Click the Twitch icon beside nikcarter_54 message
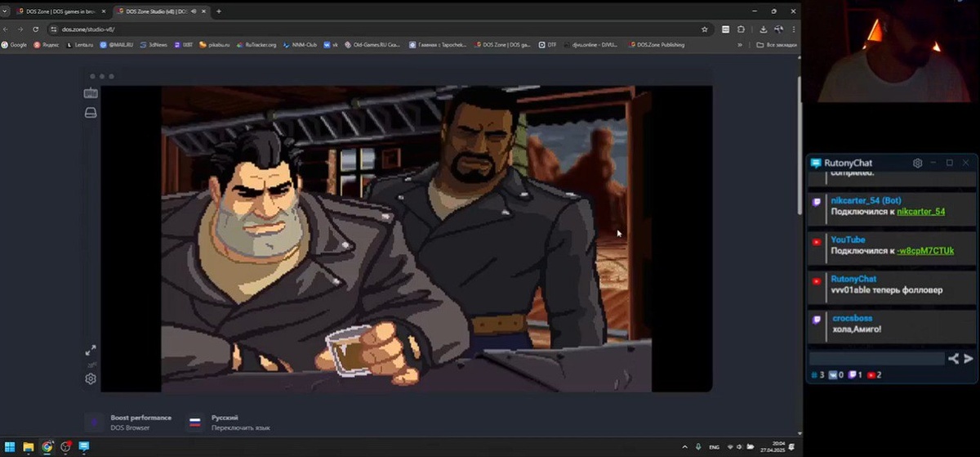 tap(817, 201)
